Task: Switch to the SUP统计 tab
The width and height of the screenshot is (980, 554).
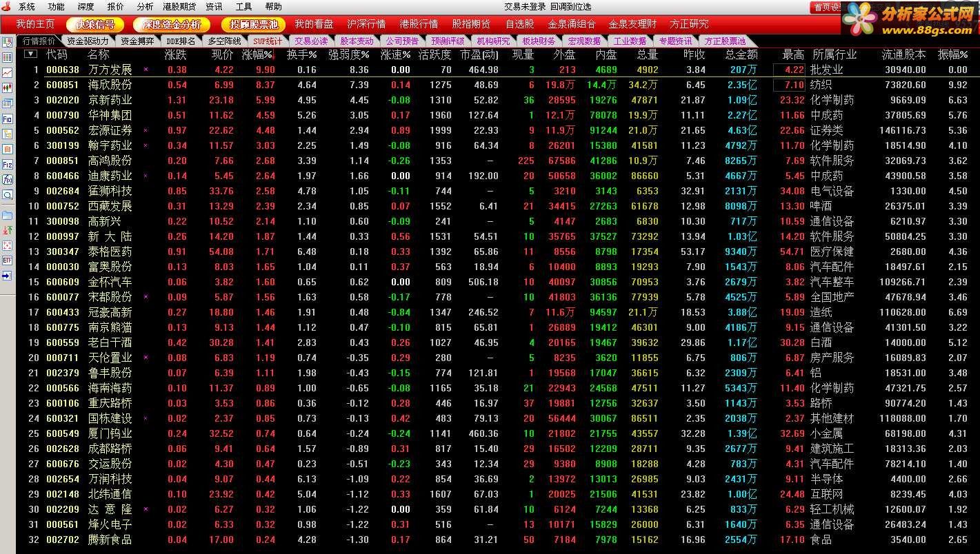Action: 268,41
